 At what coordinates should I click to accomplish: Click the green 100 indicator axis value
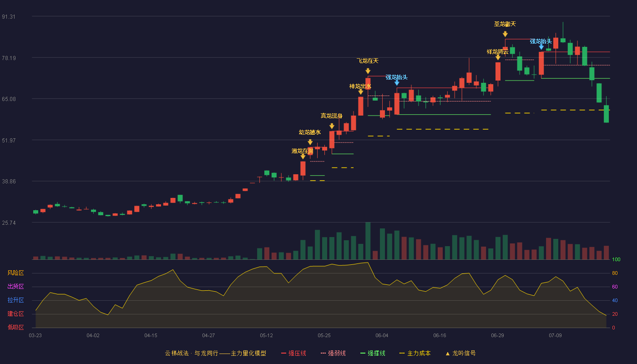click(616, 260)
